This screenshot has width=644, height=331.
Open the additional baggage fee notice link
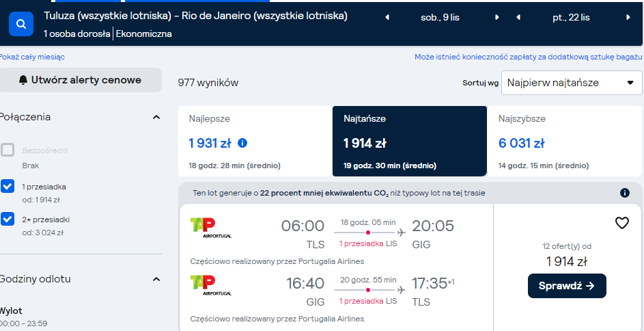528,57
